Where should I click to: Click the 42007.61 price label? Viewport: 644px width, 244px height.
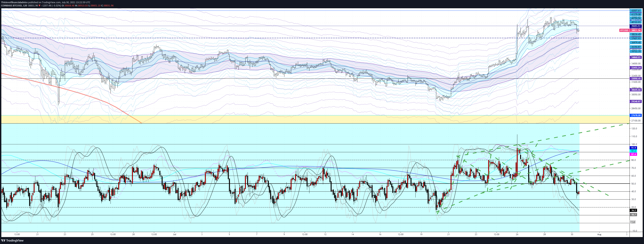click(x=636, y=11)
